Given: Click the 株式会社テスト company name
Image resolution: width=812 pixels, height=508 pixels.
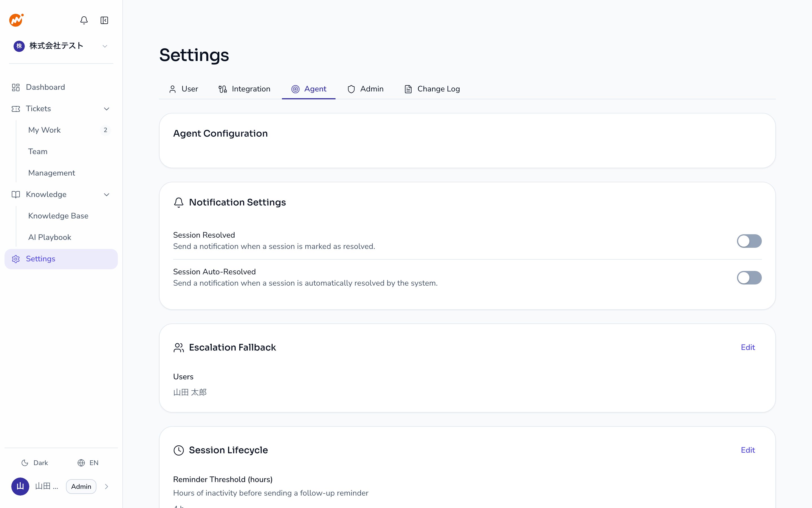Looking at the screenshot, I should click(x=56, y=46).
